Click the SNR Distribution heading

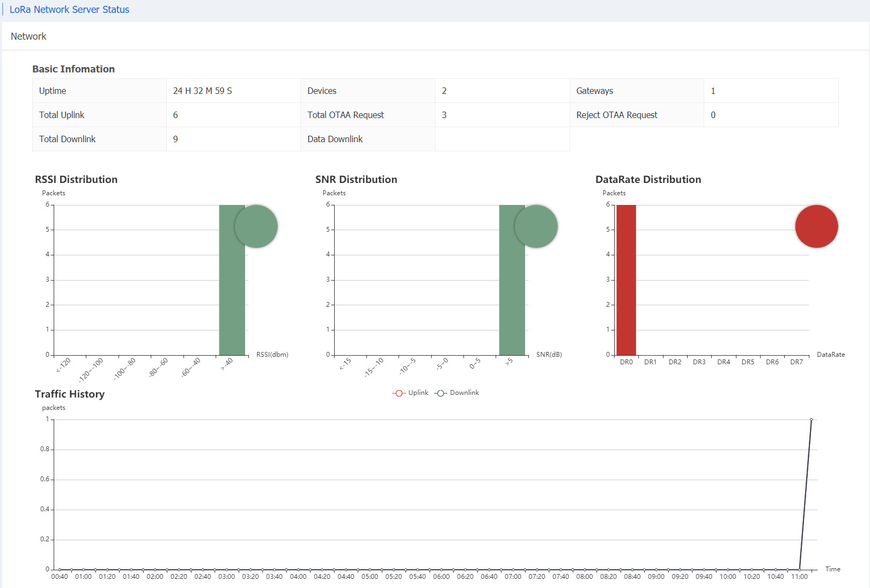pos(356,179)
